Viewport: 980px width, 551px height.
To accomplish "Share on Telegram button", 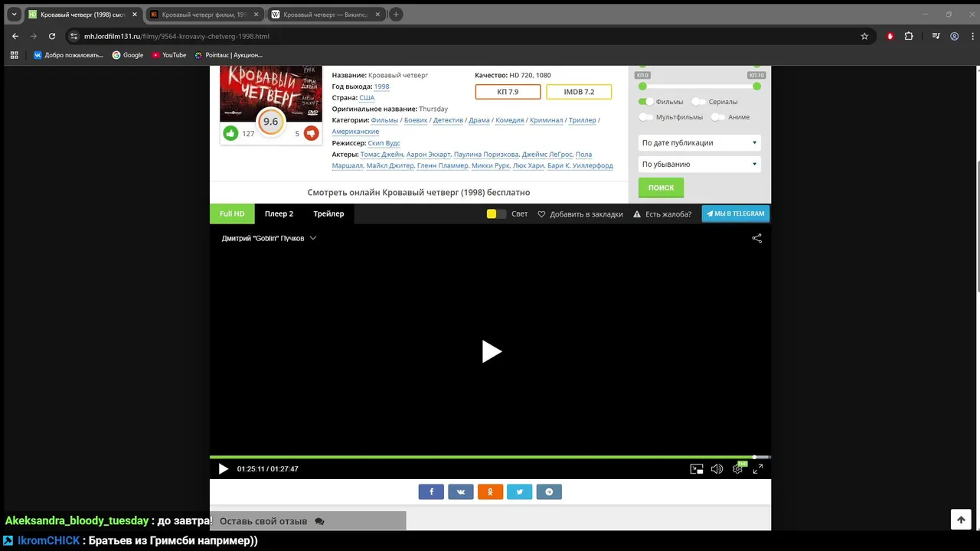I will 549,492.
